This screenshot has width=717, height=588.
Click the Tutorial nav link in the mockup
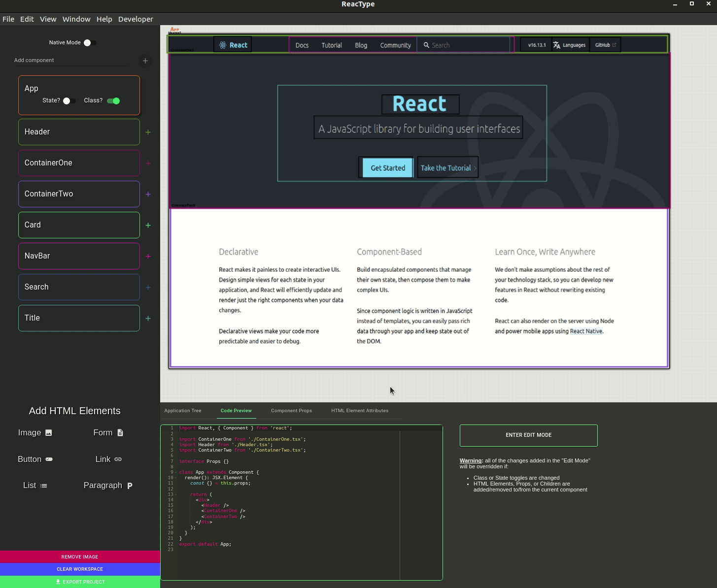click(332, 45)
